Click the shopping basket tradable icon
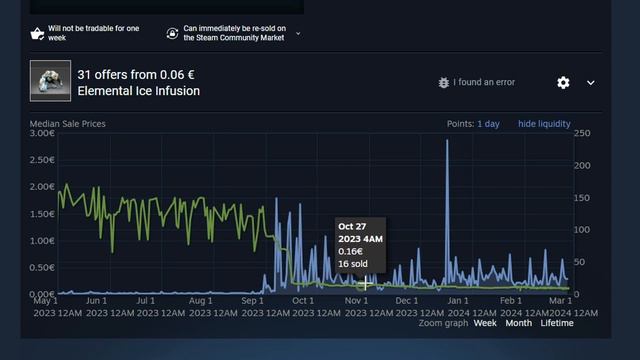Image resolution: width=640 pixels, height=360 pixels. pyautogui.click(x=37, y=33)
